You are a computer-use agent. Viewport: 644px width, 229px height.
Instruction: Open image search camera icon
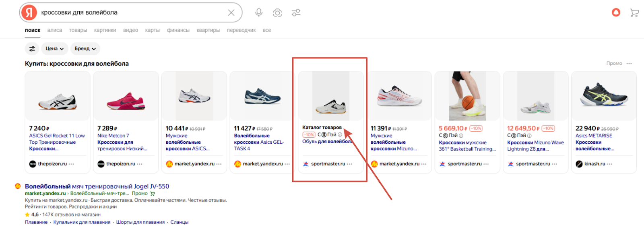277,13
